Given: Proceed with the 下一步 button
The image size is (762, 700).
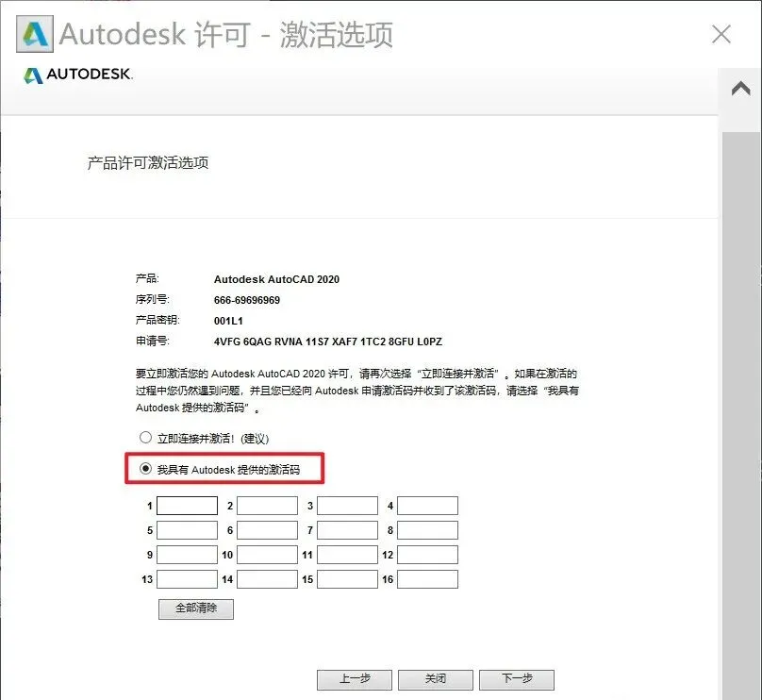Looking at the screenshot, I should coord(517,679).
